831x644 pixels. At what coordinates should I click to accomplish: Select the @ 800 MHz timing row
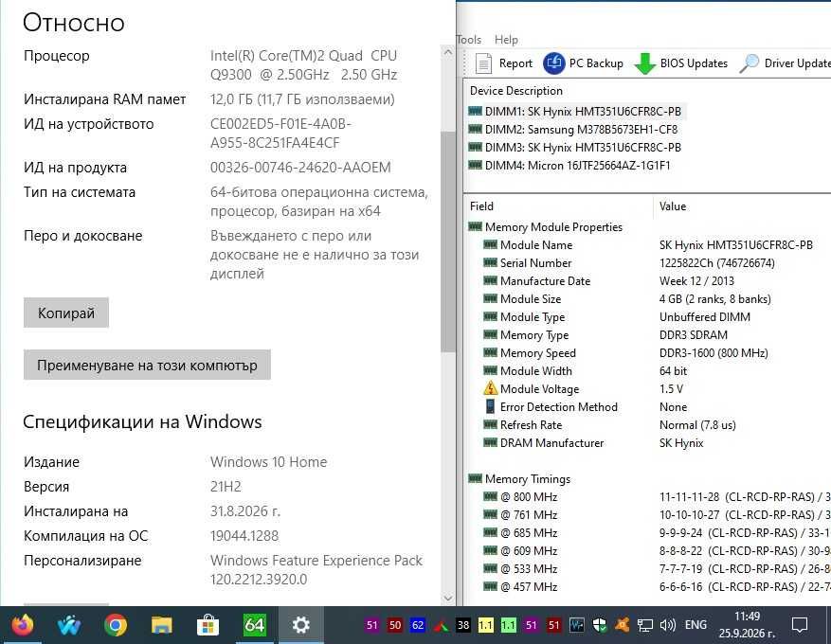(x=657, y=497)
